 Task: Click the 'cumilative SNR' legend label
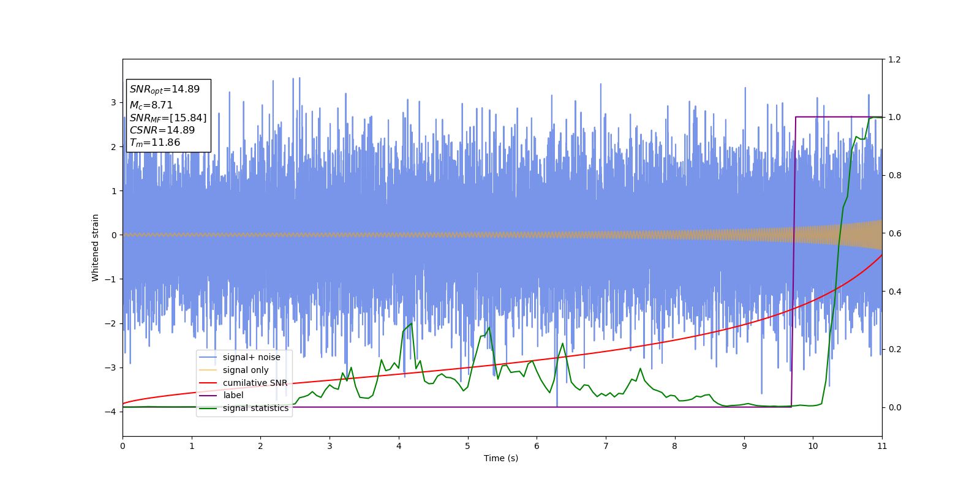coord(255,383)
